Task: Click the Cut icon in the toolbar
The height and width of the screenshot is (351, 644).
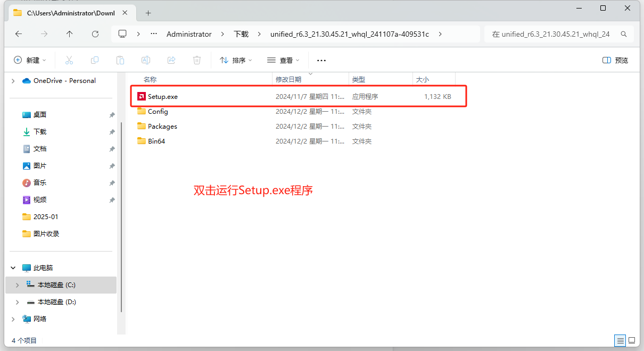Action: tap(69, 60)
